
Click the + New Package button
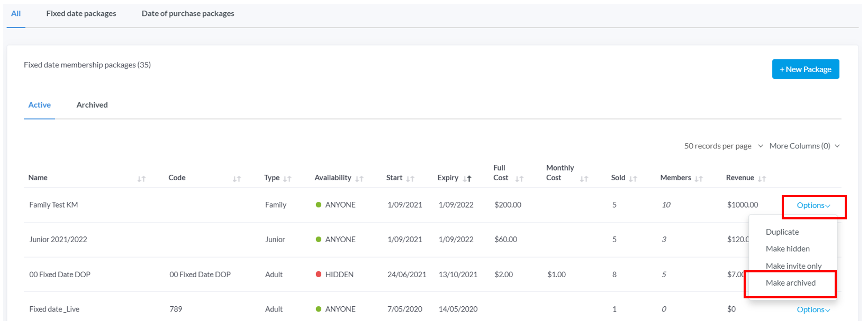coord(806,69)
